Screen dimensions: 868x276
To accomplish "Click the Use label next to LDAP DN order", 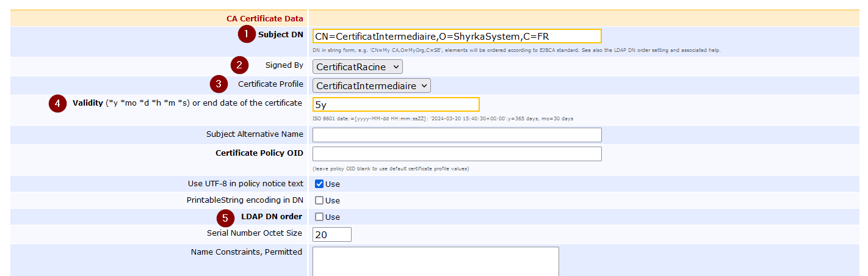I will [333, 217].
